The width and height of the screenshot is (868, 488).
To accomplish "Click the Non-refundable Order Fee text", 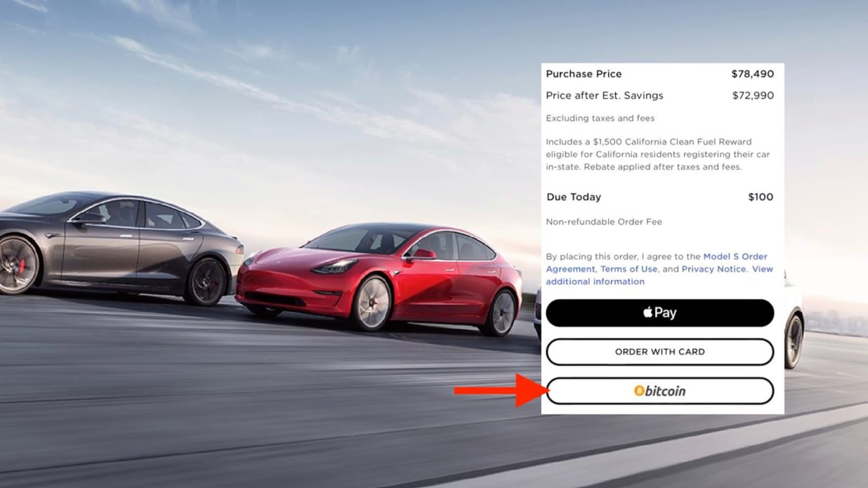I will click(x=604, y=222).
